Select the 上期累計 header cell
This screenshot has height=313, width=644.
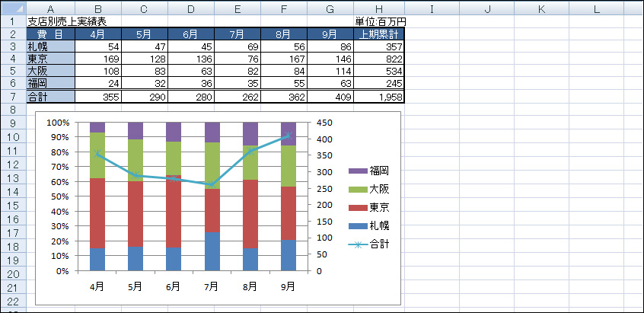click(379, 34)
